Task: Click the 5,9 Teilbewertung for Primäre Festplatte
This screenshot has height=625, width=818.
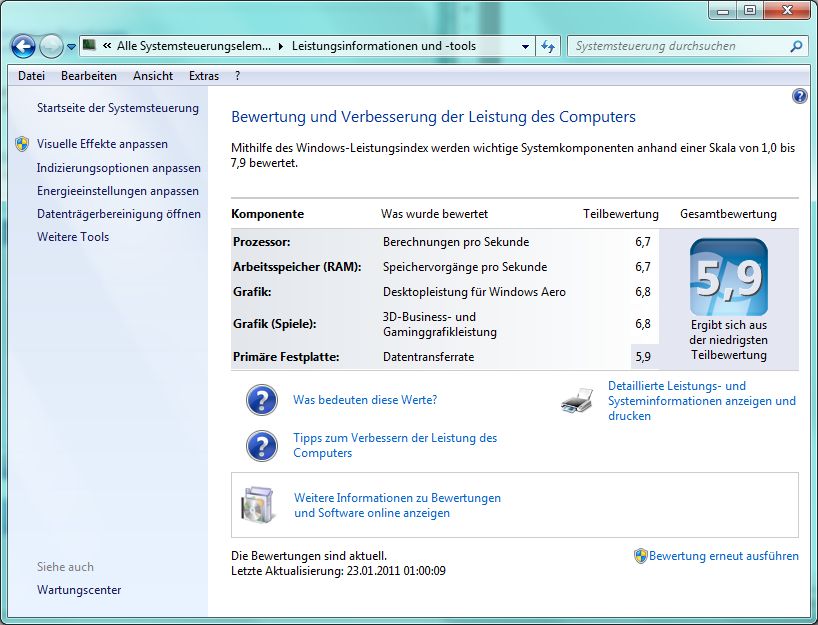Action: [x=643, y=357]
